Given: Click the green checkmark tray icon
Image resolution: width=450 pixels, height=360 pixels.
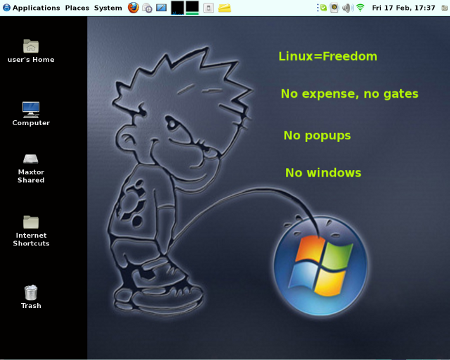Looking at the screenshot, I should click(323, 8).
